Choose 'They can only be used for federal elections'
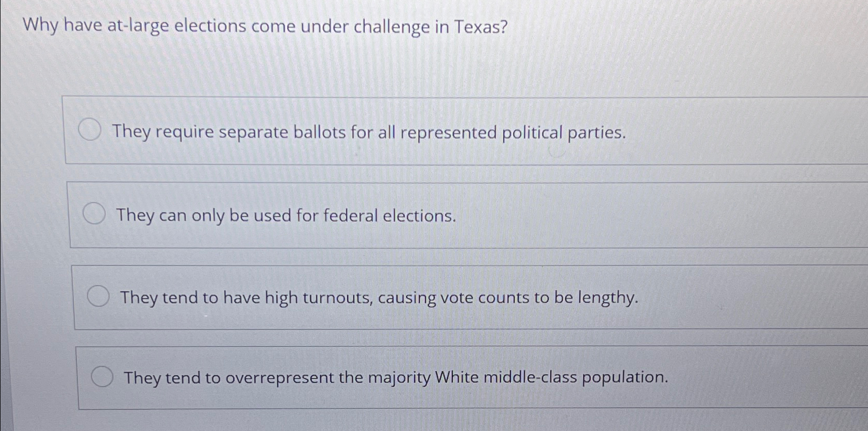 285,215
